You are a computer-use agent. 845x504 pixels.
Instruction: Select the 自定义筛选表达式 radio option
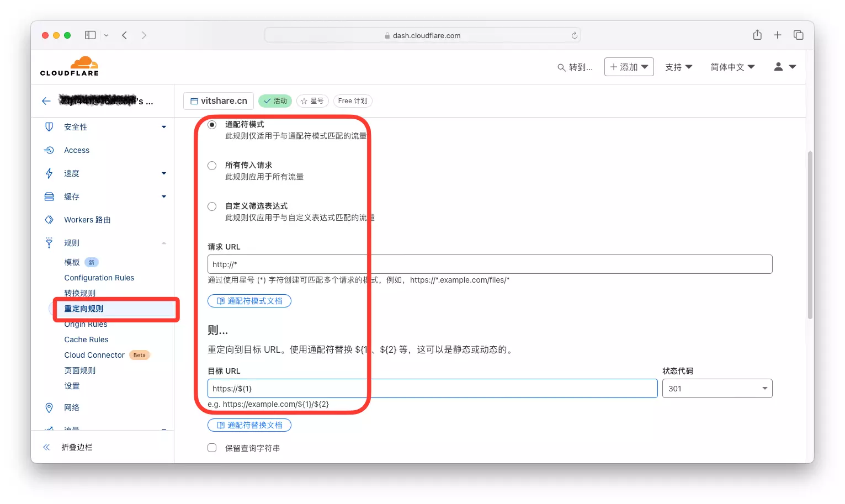(212, 206)
